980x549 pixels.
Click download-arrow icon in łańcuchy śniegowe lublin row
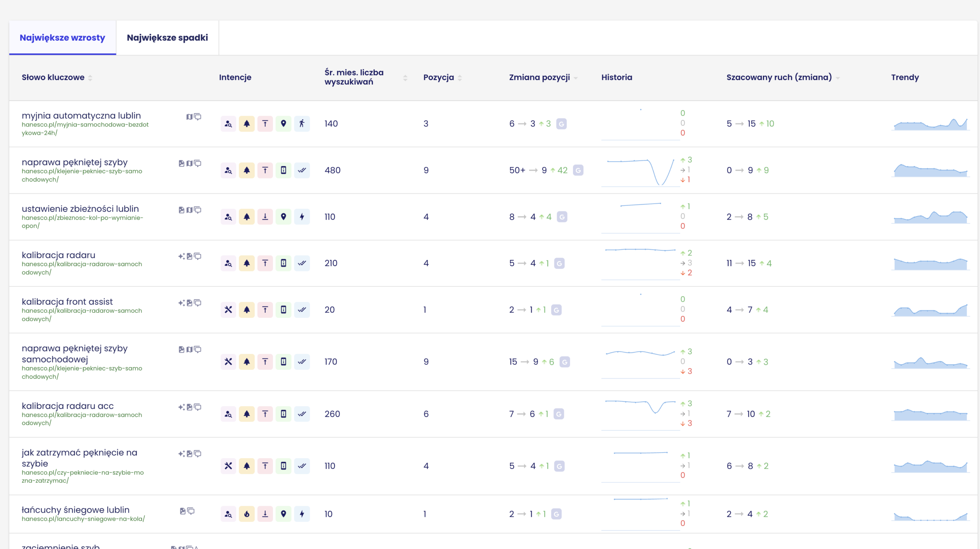click(265, 514)
